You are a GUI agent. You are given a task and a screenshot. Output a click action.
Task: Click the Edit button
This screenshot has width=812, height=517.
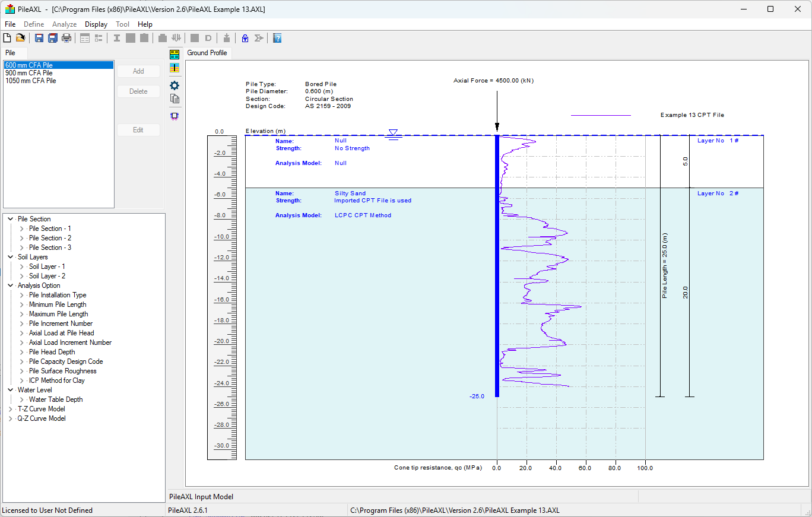click(x=138, y=130)
